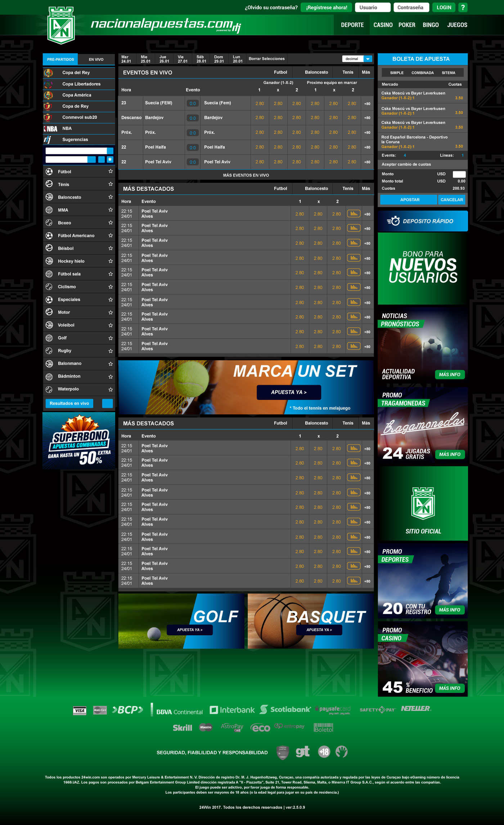Image resolution: width=504 pixels, height=825 pixels.
Task: Click the Baloncesto basketball icon
Action: (x=49, y=197)
